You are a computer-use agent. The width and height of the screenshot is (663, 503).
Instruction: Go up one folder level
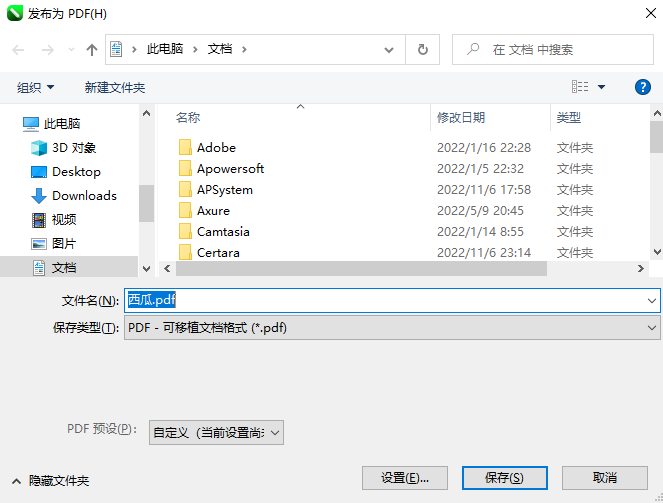click(x=92, y=50)
